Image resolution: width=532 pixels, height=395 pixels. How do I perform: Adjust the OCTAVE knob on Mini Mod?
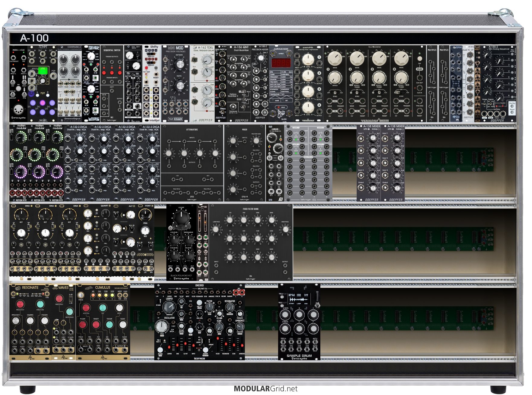[x=179, y=64]
